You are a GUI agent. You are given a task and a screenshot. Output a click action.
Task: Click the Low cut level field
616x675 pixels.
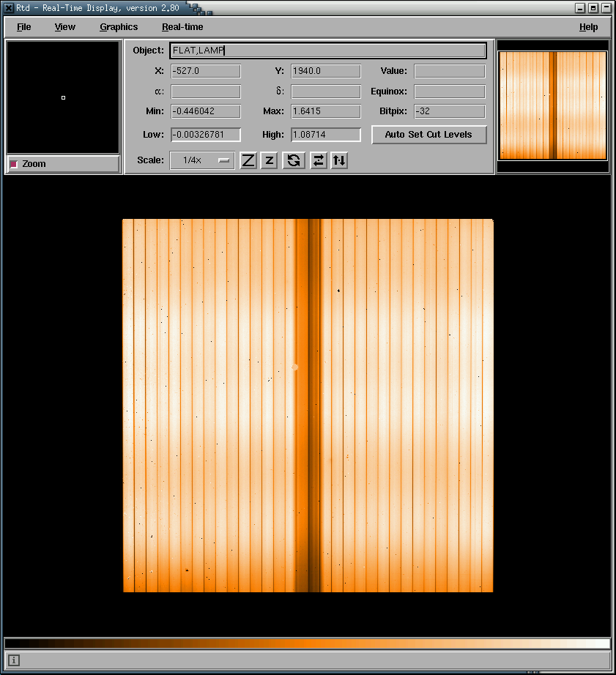(205, 135)
